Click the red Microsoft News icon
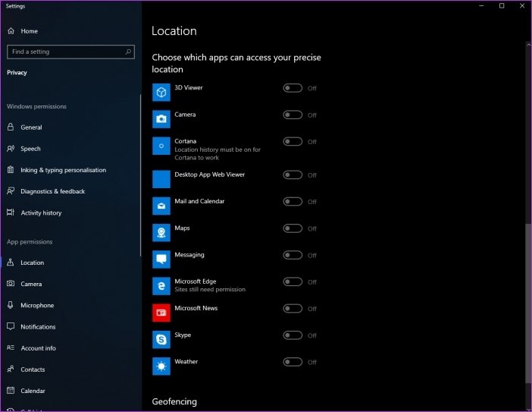 tap(161, 313)
